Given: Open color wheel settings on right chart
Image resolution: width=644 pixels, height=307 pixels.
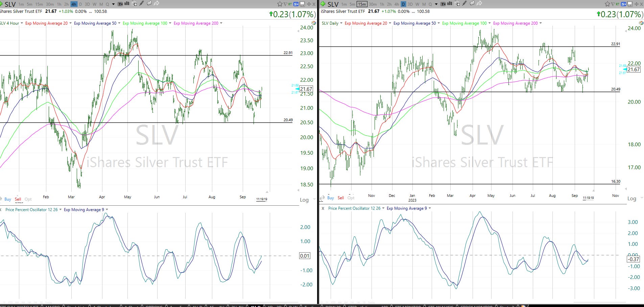Looking at the screenshot, I should click(x=641, y=23).
